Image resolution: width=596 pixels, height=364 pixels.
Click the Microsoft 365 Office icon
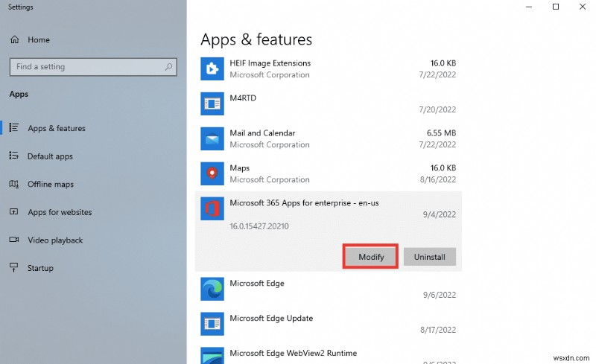(212, 208)
